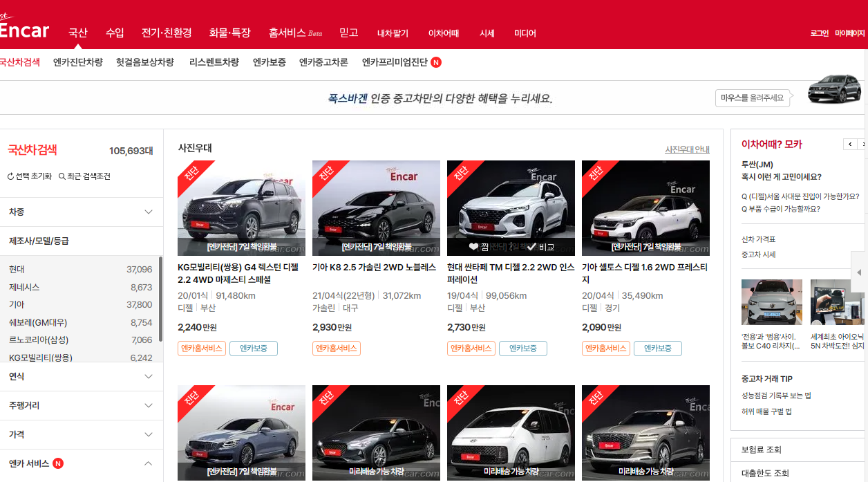Open the 기아 K8 car thumbnail

click(x=376, y=208)
